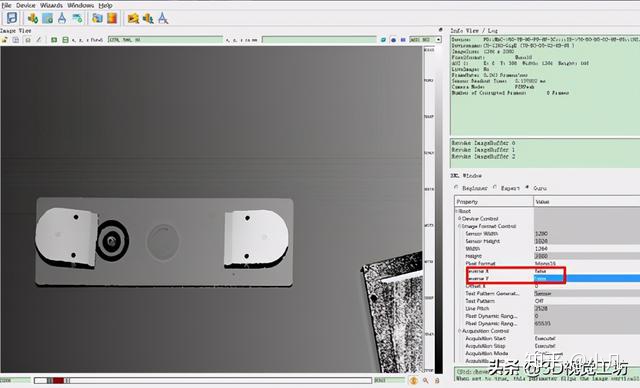Select the Expert visibility radio button
640x388 pixels.
[x=495, y=188]
